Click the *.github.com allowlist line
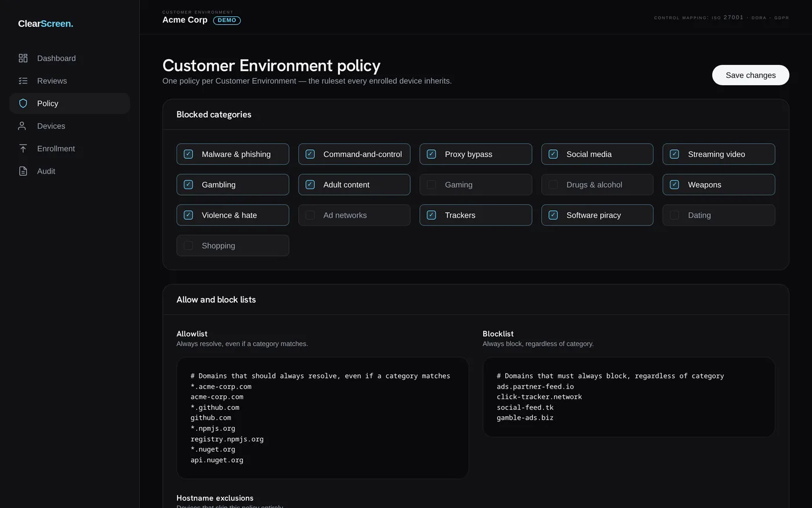The image size is (812, 508). point(215,408)
